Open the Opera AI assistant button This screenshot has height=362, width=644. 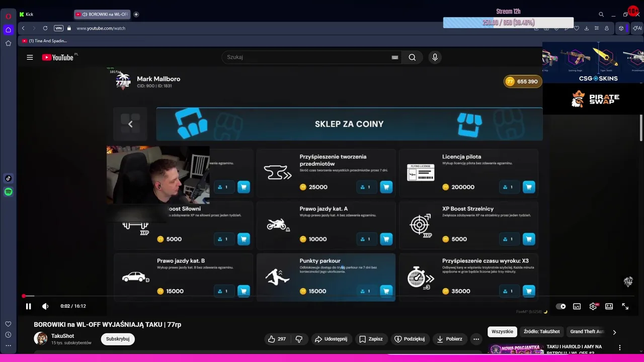point(637,28)
